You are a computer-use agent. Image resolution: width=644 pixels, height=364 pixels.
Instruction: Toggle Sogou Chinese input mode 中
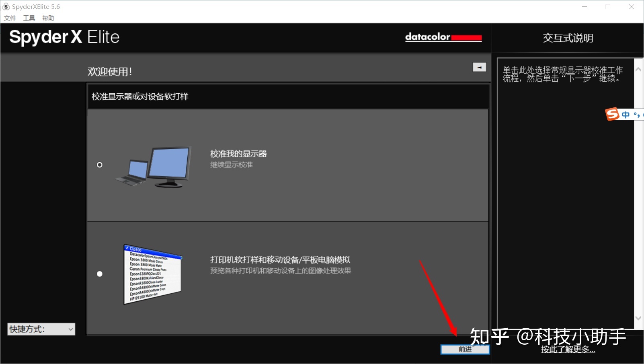[x=626, y=115]
